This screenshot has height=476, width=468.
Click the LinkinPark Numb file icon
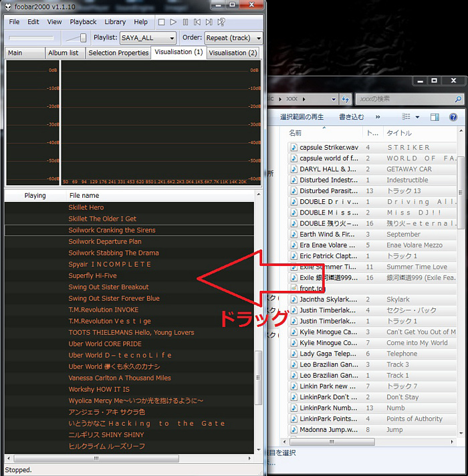tap(294, 408)
